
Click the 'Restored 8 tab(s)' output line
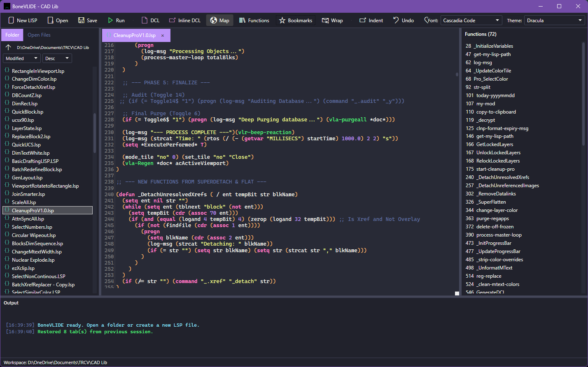(95, 332)
